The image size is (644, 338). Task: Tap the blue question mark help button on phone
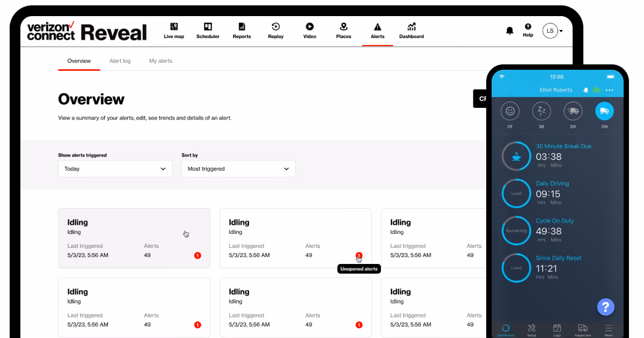tap(605, 307)
